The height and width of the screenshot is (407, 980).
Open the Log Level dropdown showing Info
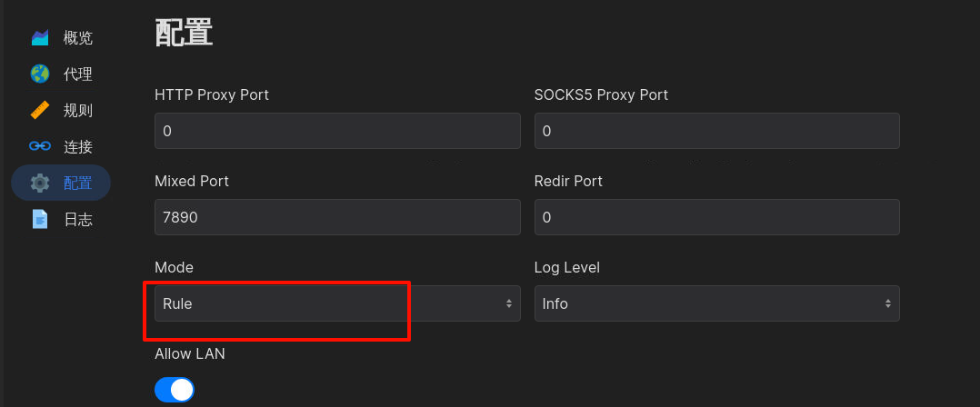tap(717, 303)
